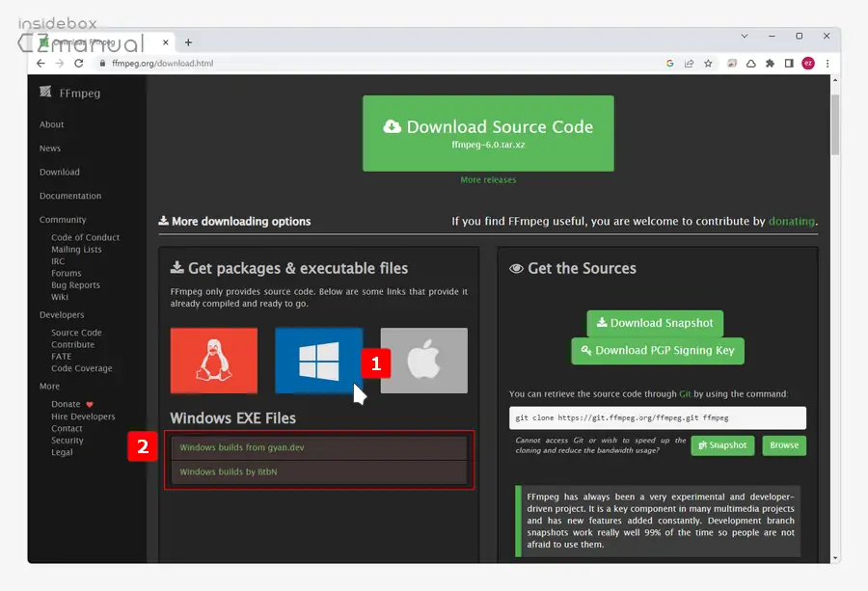Click the FFmpeg logo in sidebar
The image size is (868, 591).
(x=45, y=92)
